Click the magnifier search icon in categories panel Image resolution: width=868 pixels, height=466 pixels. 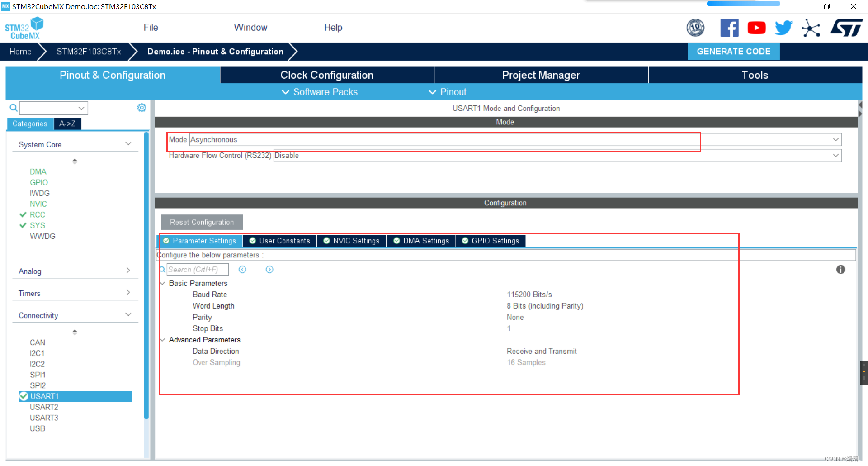(x=14, y=108)
